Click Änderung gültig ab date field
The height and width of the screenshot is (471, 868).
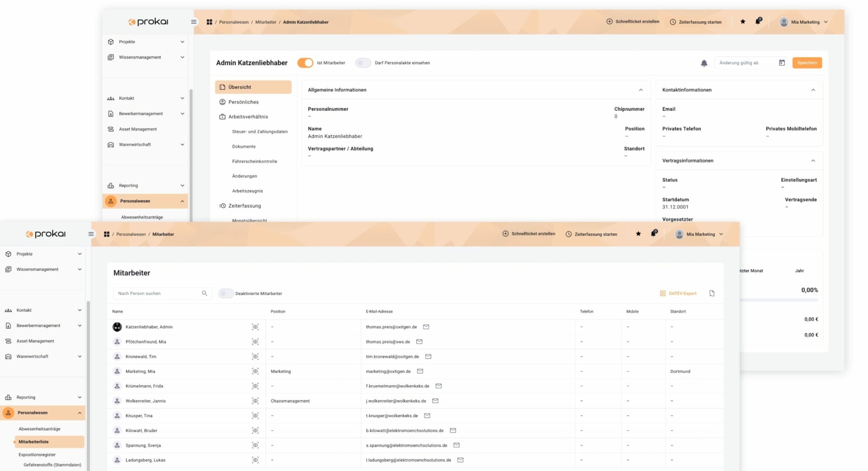coord(751,63)
